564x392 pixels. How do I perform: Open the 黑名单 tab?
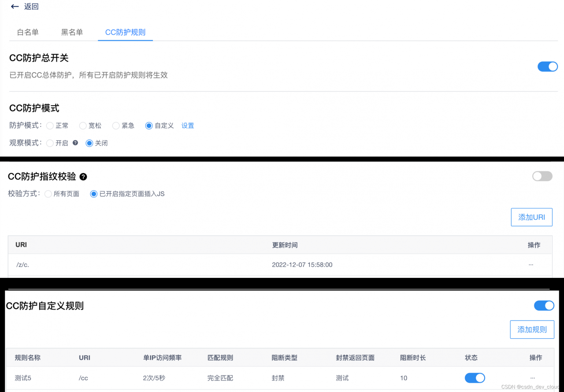pyautogui.click(x=72, y=32)
